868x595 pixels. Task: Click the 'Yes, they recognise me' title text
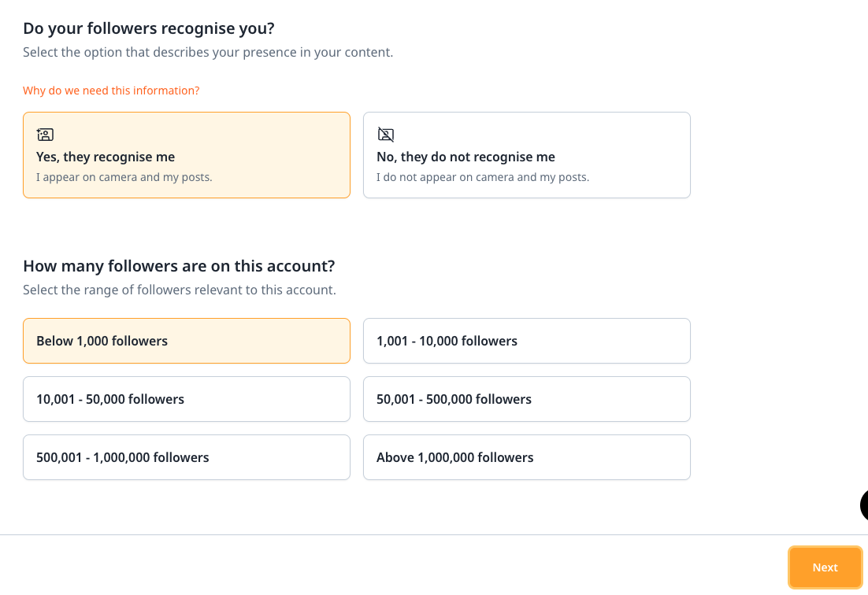click(x=106, y=157)
